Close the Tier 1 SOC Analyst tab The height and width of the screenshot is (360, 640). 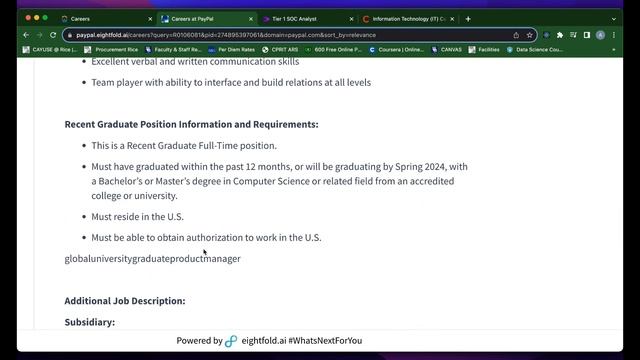click(x=351, y=19)
